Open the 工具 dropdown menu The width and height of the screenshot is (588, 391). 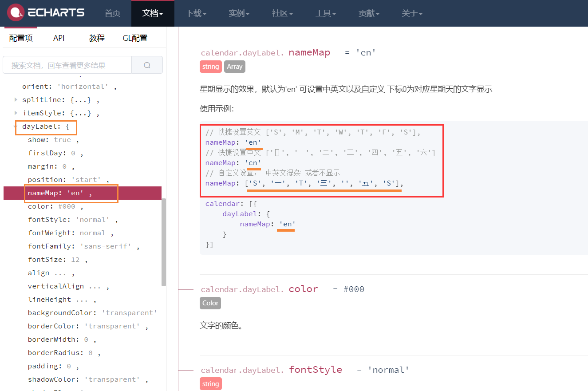tap(326, 13)
